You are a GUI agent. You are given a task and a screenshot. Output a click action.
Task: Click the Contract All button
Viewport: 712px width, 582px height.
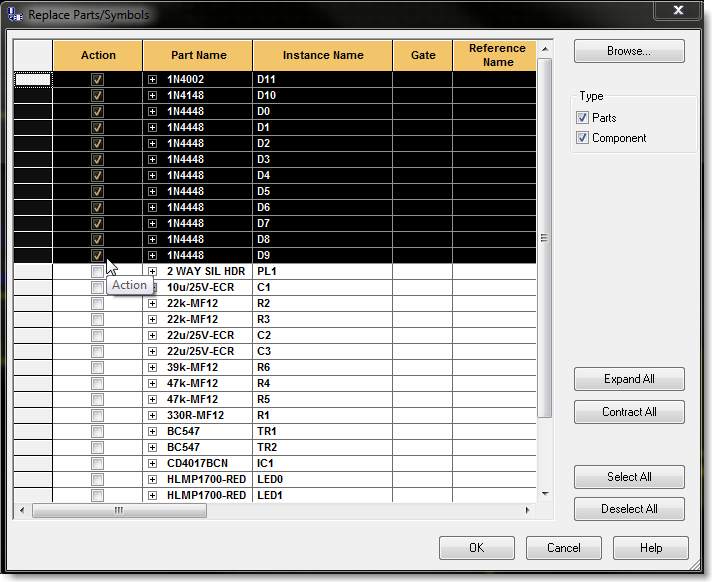(x=629, y=412)
